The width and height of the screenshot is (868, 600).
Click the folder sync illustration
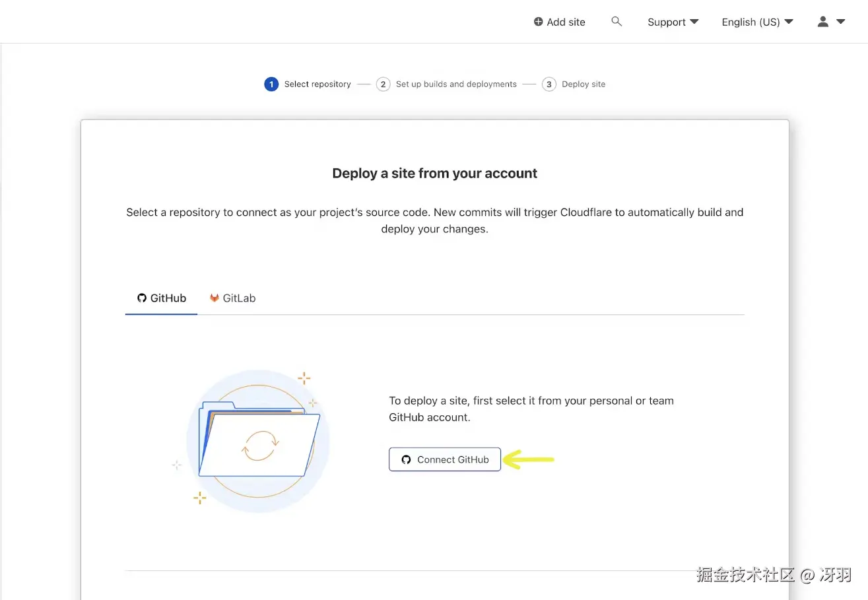coord(258,441)
